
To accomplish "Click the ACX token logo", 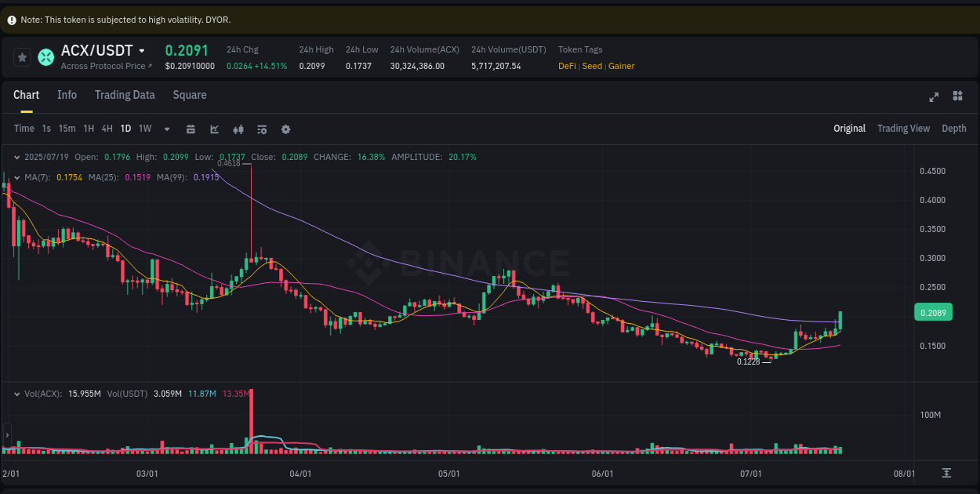I will [x=45, y=57].
